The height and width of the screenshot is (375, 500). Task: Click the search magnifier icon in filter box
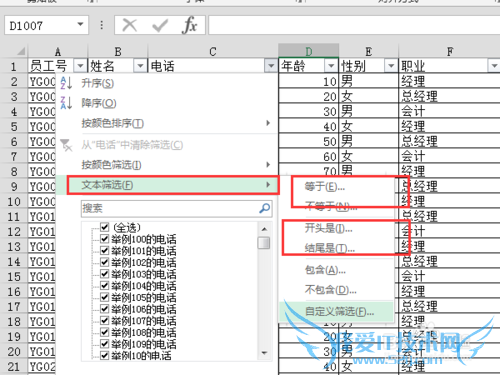click(265, 208)
